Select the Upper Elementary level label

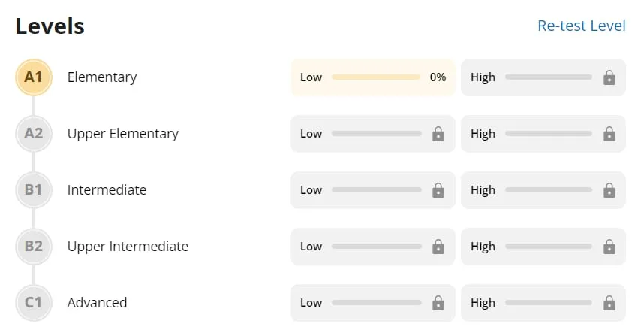point(123,134)
